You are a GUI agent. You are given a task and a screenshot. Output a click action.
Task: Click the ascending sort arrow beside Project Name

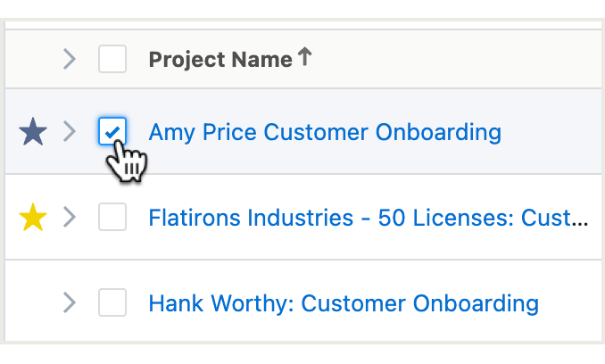[x=305, y=56]
